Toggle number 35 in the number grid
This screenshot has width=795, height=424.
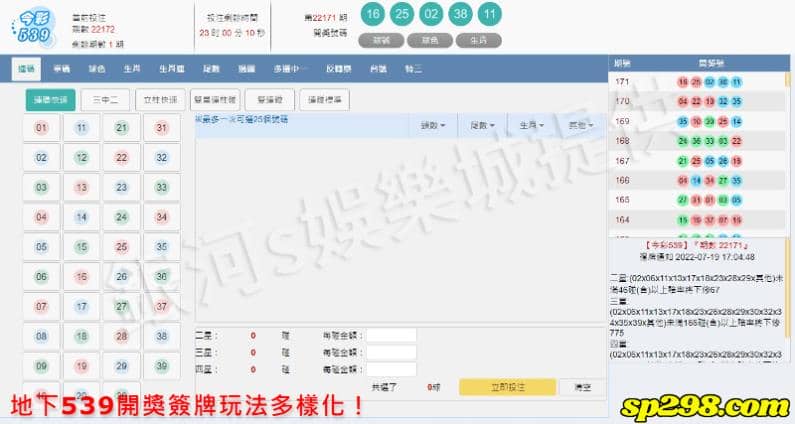pyautogui.click(x=162, y=246)
